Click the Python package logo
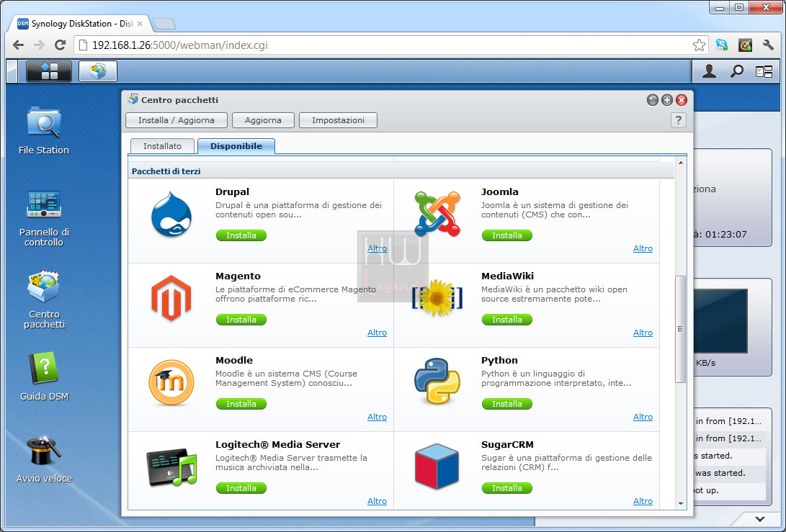This screenshot has height=532, width=786. [437, 382]
